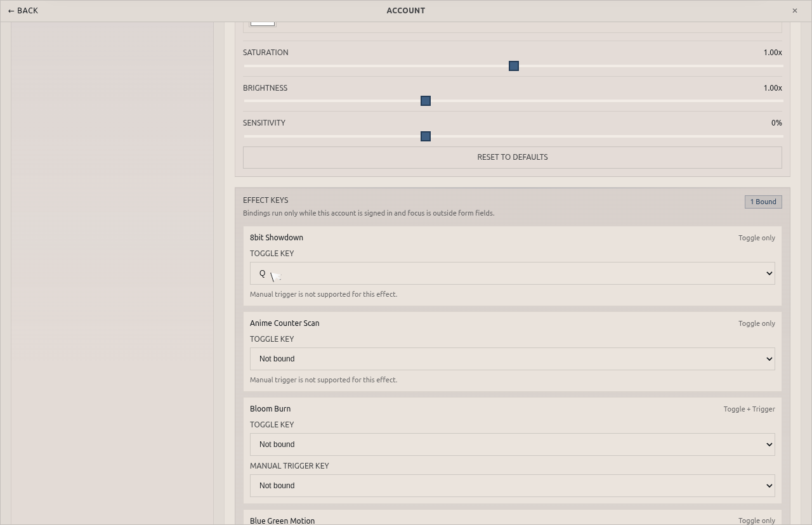Select the 8bit Showdown effect heading
The image size is (812, 525).
(277, 237)
